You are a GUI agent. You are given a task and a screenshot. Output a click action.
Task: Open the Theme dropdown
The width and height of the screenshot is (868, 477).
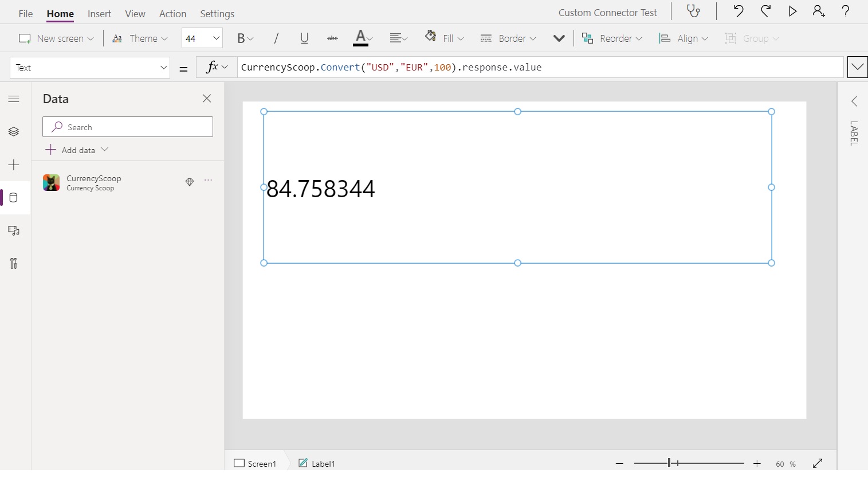tap(140, 38)
